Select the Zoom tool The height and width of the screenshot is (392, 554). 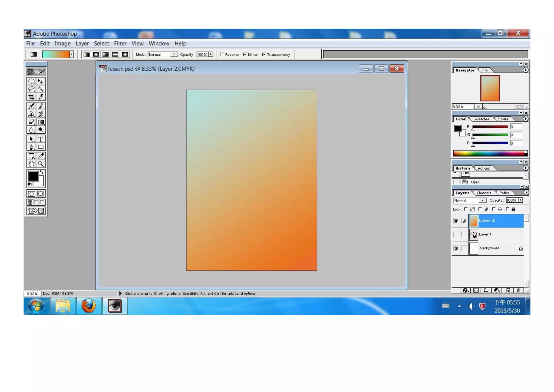coord(41,164)
